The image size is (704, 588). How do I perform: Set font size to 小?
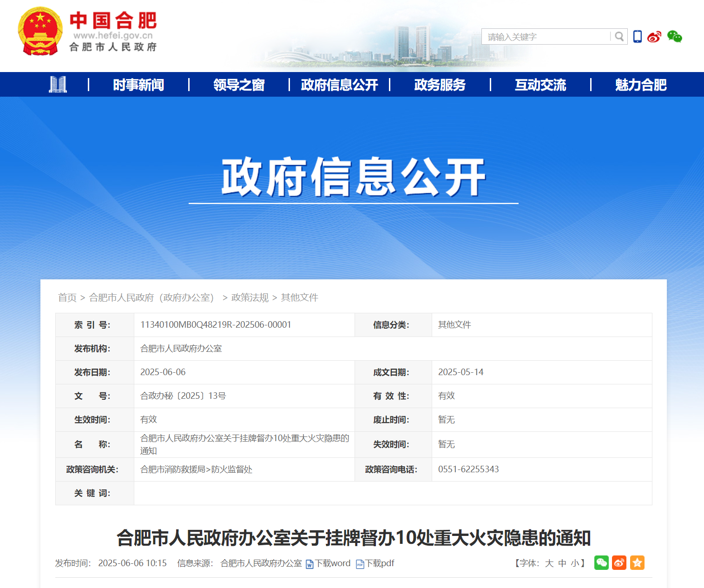tap(575, 563)
